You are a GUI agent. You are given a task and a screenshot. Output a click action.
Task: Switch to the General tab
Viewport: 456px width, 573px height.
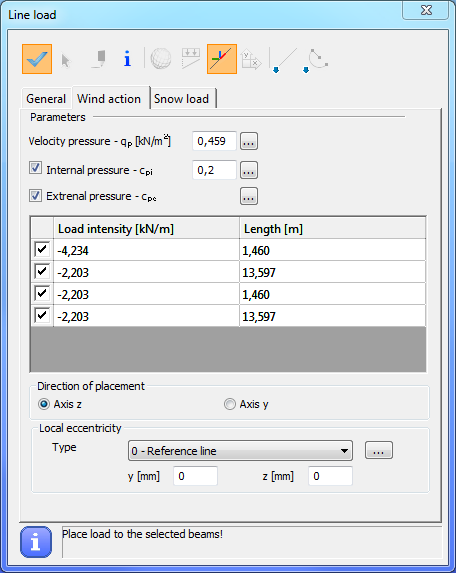tap(46, 99)
